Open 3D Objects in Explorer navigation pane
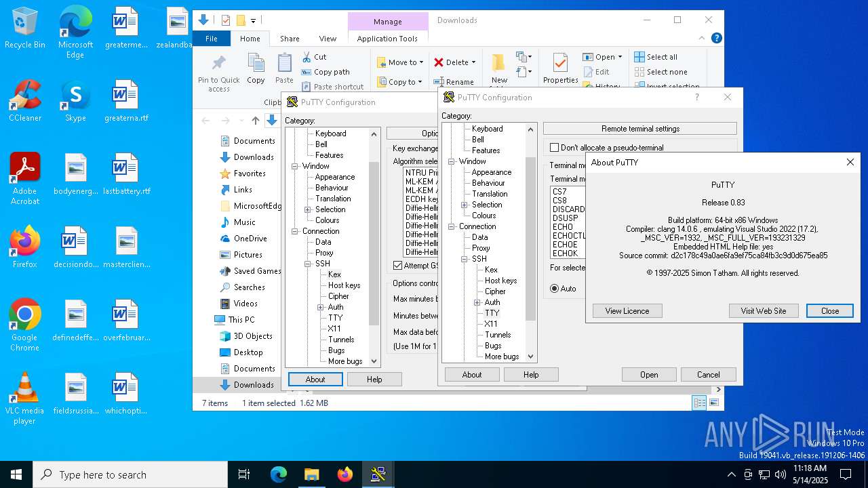The height and width of the screenshot is (488, 868). tap(246, 336)
